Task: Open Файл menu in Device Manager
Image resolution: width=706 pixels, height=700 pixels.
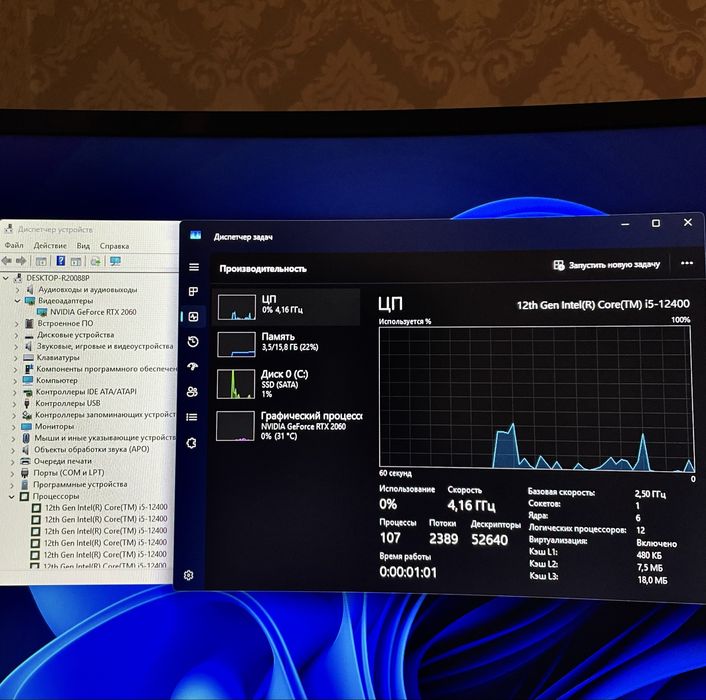Action: (x=14, y=245)
